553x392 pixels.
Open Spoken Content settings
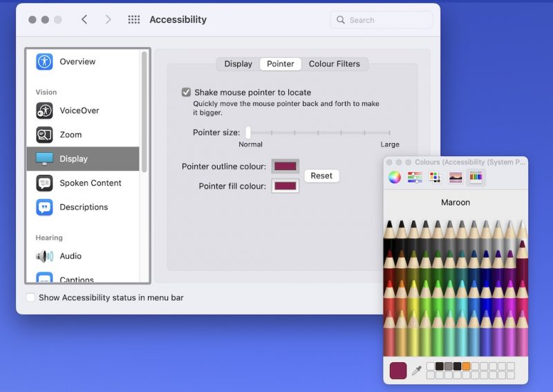pyautogui.click(x=83, y=183)
